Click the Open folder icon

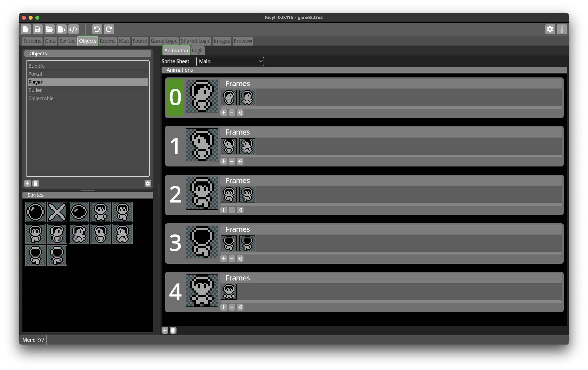coord(49,29)
